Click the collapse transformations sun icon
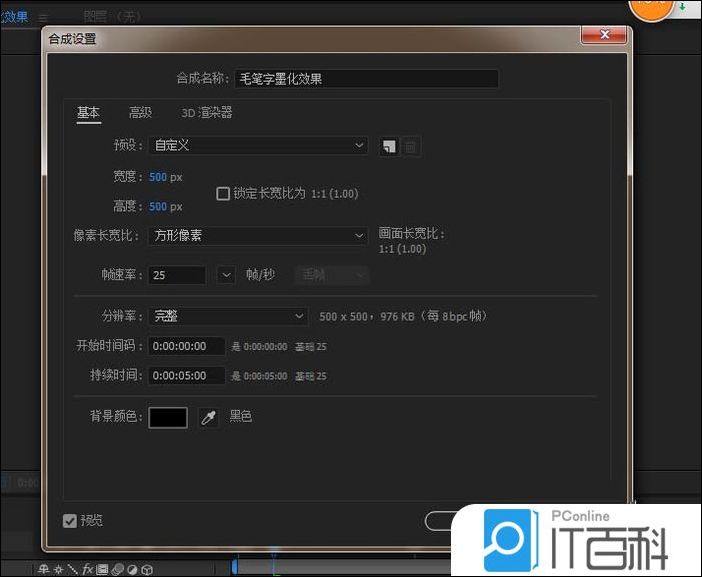 [x=58, y=569]
